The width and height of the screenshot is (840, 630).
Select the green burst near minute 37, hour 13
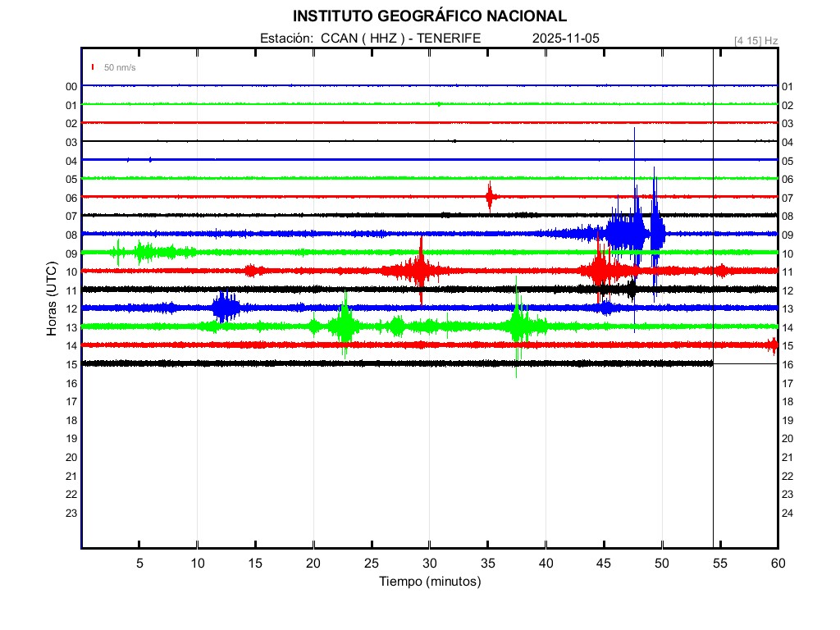tap(518, 326)
